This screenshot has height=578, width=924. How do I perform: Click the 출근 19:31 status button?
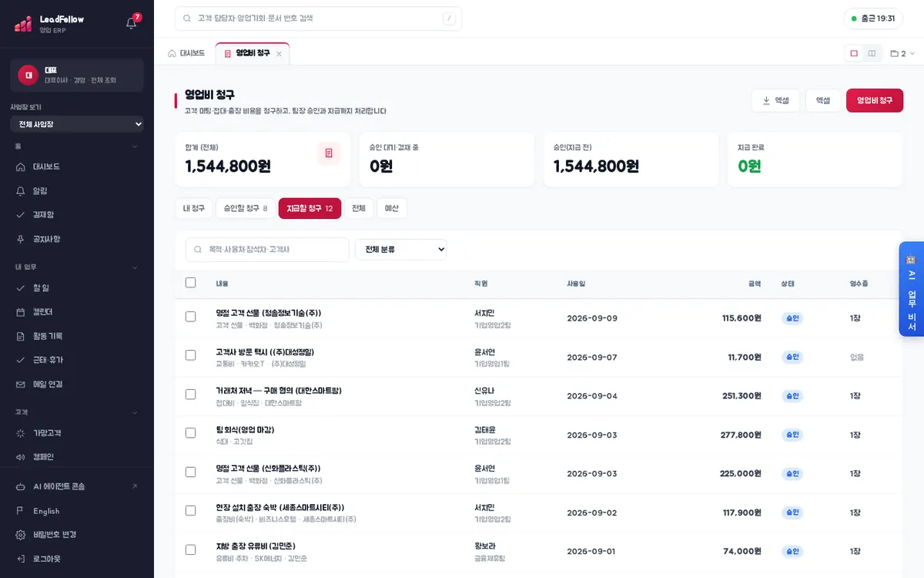click(x=873, y=18)
